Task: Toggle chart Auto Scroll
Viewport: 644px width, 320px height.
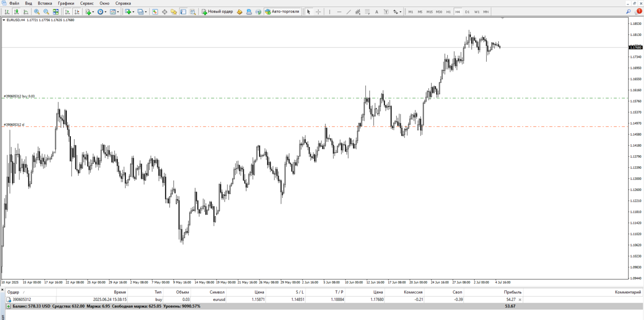Action: [67, 11]
